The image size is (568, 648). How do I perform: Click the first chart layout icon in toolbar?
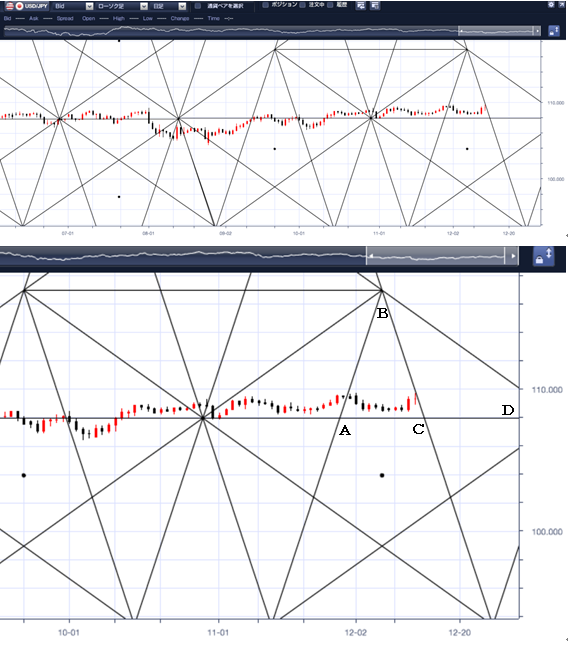[x=360, y=6]
